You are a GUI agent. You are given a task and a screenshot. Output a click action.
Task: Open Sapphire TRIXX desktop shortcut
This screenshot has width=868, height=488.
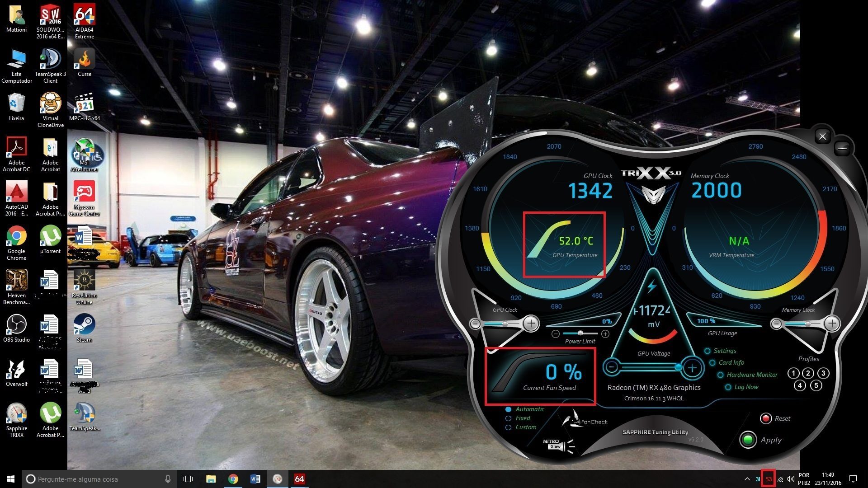[16, 420]
